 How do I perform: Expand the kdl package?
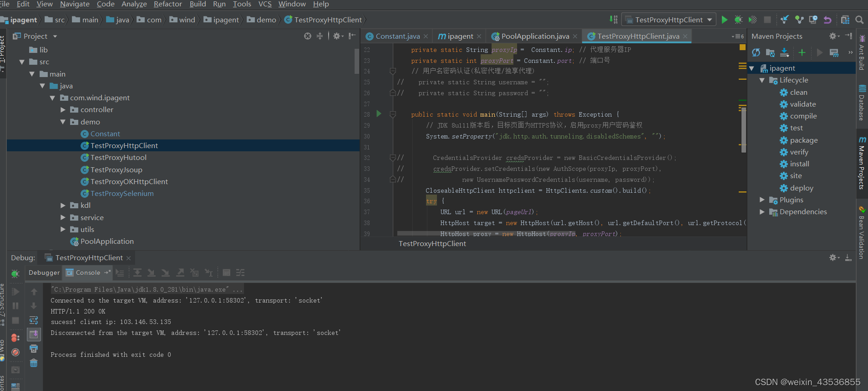(63, 205)
